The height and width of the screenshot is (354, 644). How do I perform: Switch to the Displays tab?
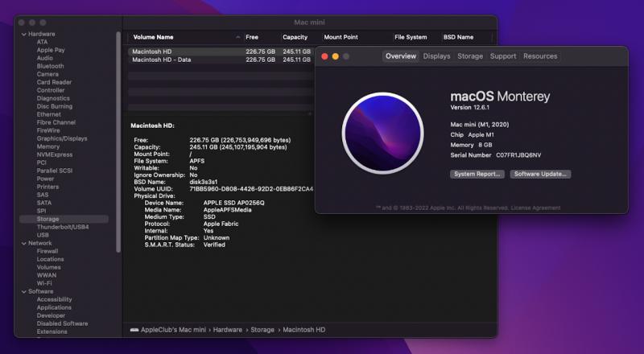[436, 56]
